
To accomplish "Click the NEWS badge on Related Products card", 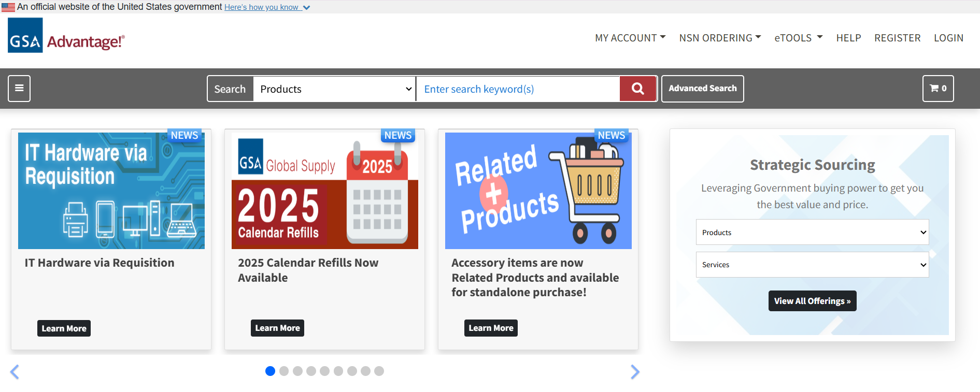I will [x=612, y=135].
